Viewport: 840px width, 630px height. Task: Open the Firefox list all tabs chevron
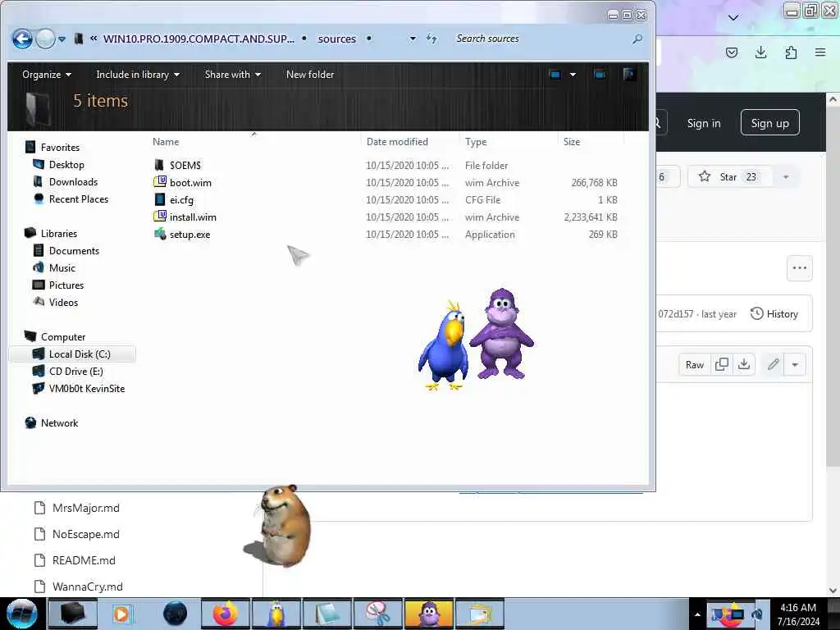733,18
